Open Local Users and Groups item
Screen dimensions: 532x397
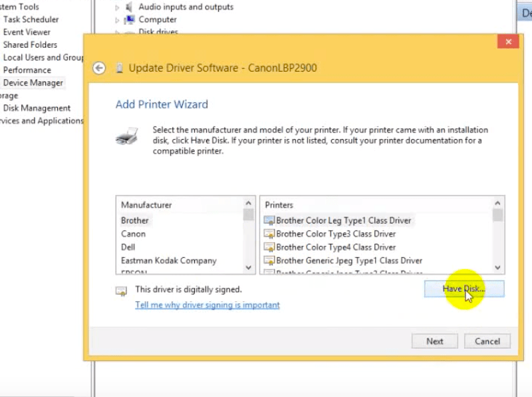[x=43, y=57]
